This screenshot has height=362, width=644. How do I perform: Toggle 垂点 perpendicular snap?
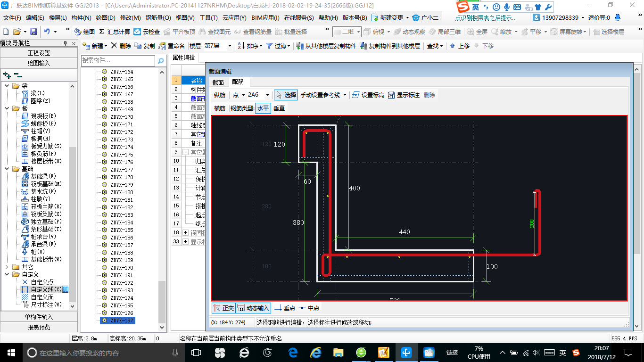coord(285,308)
